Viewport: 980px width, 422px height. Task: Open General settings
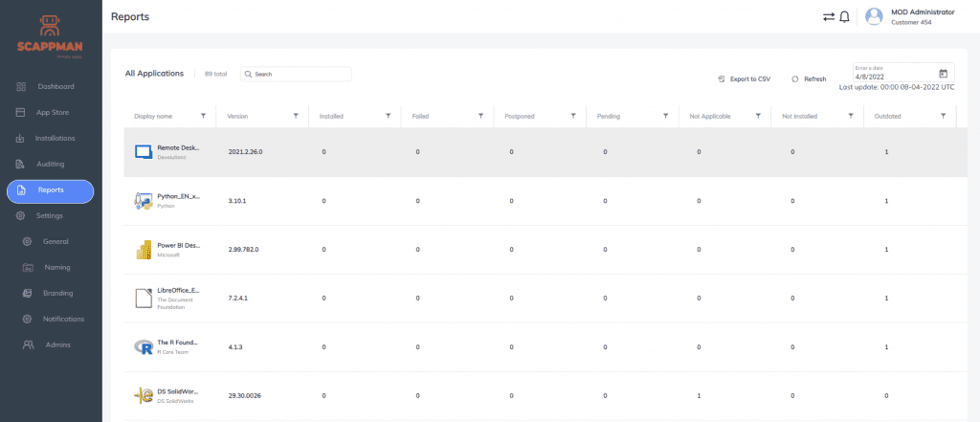56,241
